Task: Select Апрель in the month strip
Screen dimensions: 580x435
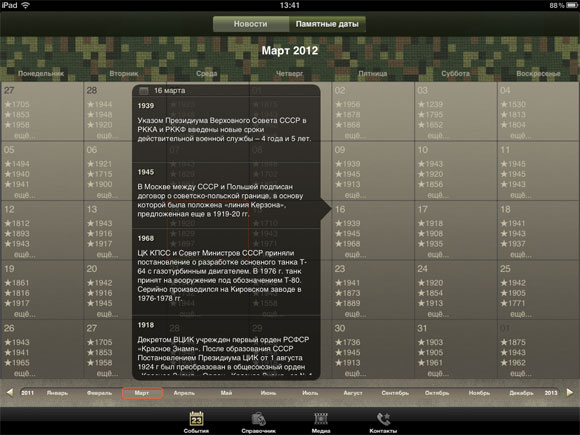Action: click(x=184, y=393)
